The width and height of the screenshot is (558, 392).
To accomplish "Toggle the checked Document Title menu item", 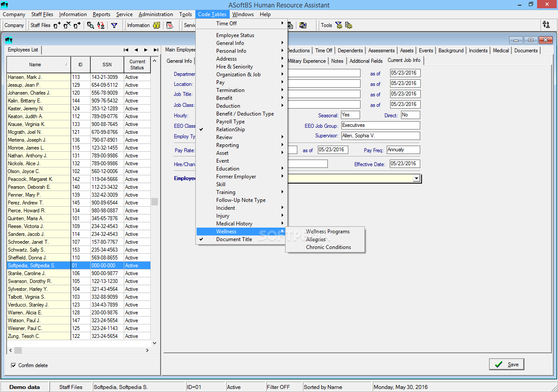I will coord(234,239).
